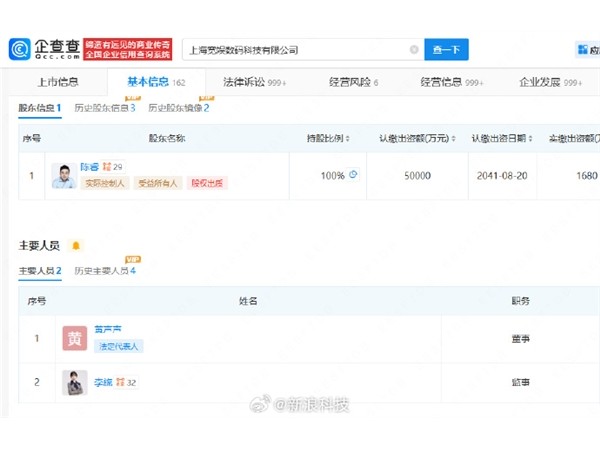Click the 50000 subscribed capital cell
The width and height of the screenshot is (600, 450).
tap(417, 176)
